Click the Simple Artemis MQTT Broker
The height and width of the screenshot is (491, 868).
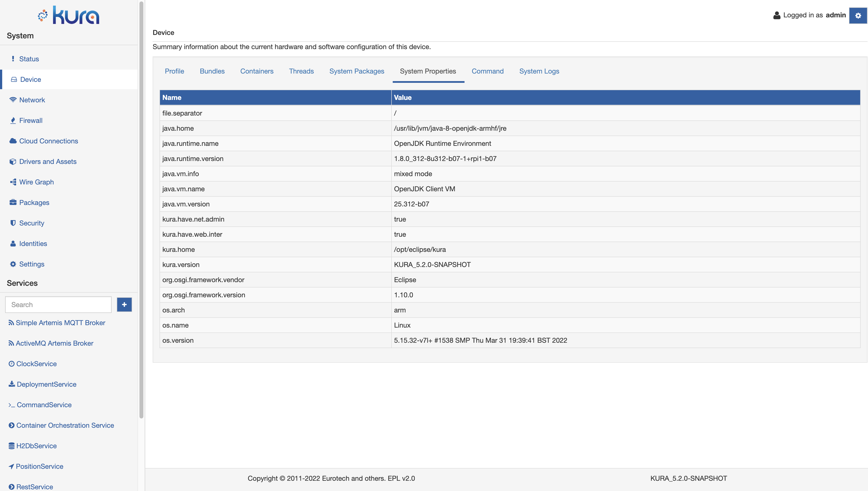pos(61,323)
